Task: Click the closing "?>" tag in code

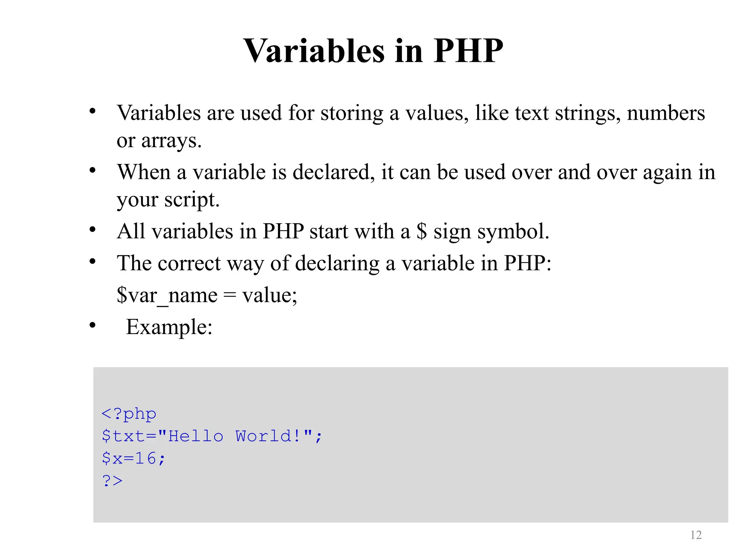Action: pos(112,481)
